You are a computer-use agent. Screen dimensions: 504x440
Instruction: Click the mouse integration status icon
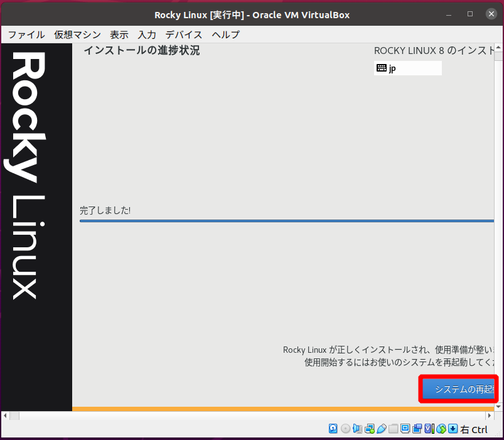441,429
